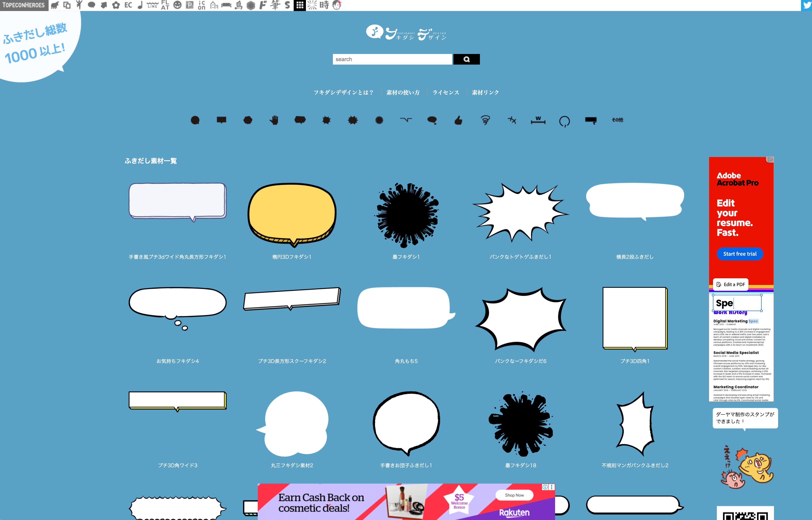Open the 手書きお団子ふきだし1 thumbnail
Viewport: 812px width, 520px height.
point(406,424)
